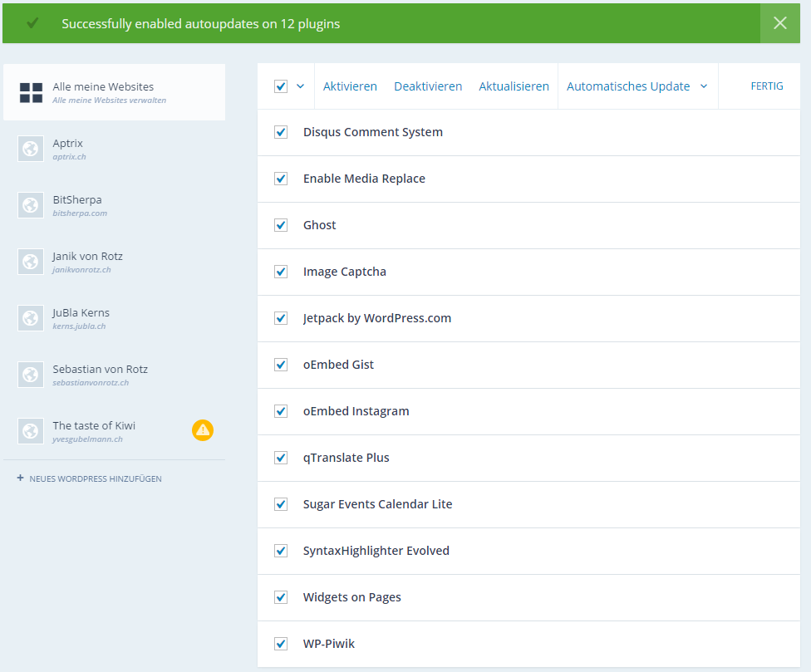Uncheck SyntaxHighlighter Evolved
This screenshot has width=811, height=672.
[281, 551]
